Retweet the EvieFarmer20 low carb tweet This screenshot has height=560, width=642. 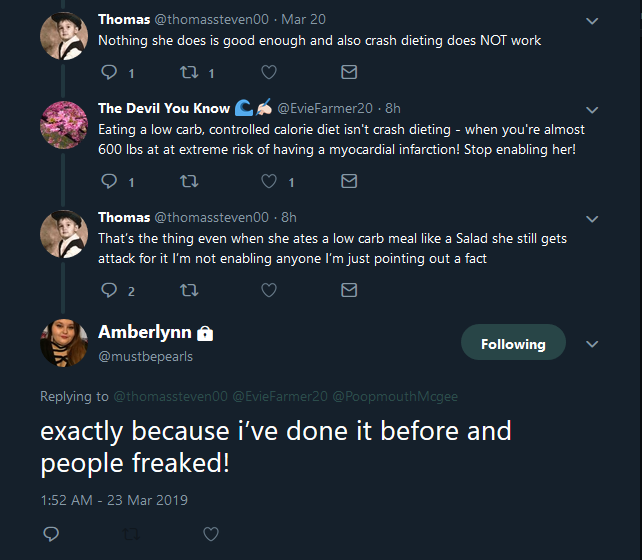189,181
